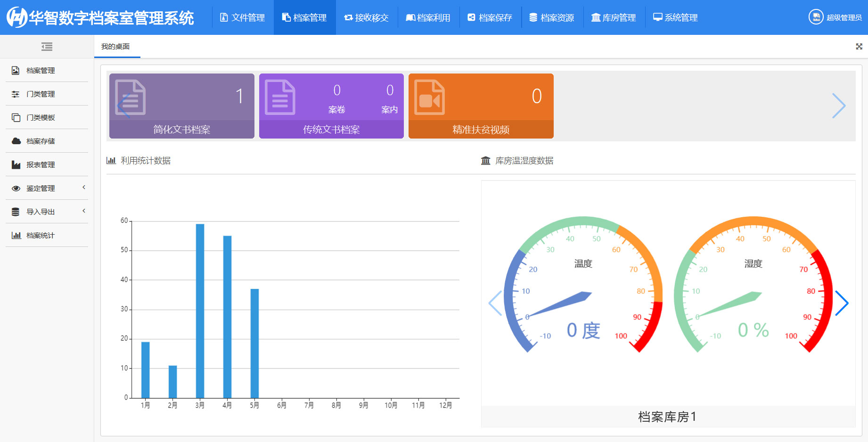This screenshot has width=868, height=442.
Task: Open 门类模板 in the sidebar
Action: (47, 117)
